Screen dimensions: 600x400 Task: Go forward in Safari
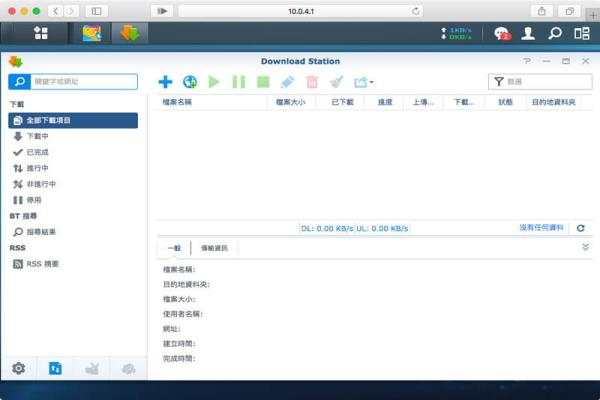pos(70,11)
